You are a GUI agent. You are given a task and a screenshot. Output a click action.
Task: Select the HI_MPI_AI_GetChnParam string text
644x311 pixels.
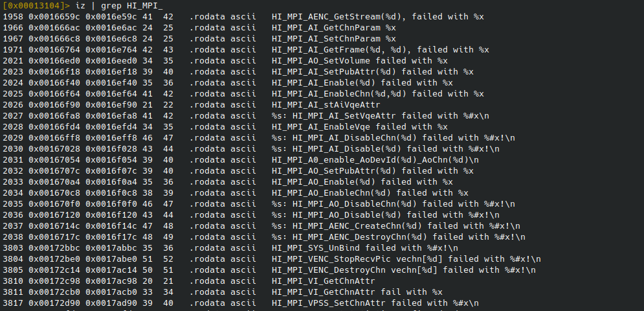333,27
